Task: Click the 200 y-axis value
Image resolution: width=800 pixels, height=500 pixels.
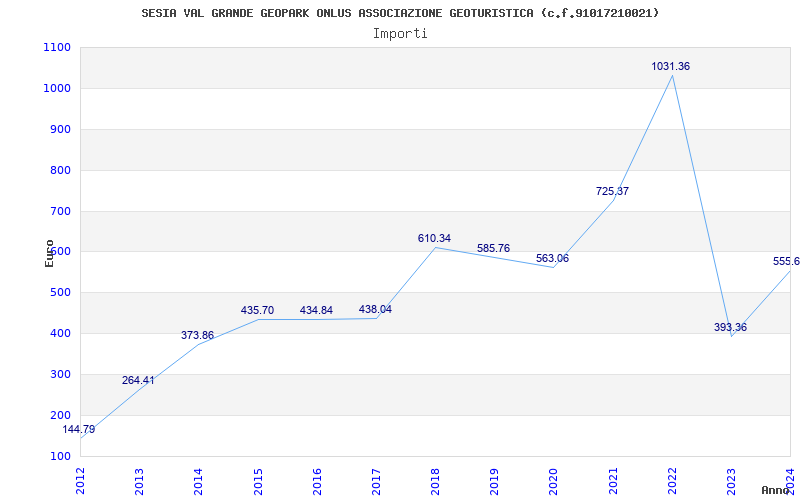Action: 60,415
